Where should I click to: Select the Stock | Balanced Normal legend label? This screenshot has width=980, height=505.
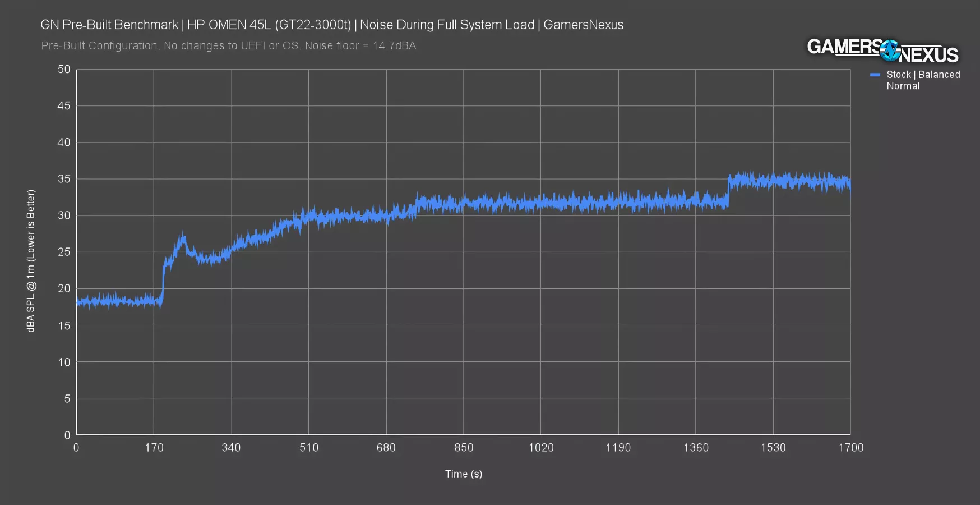(922, 80)
